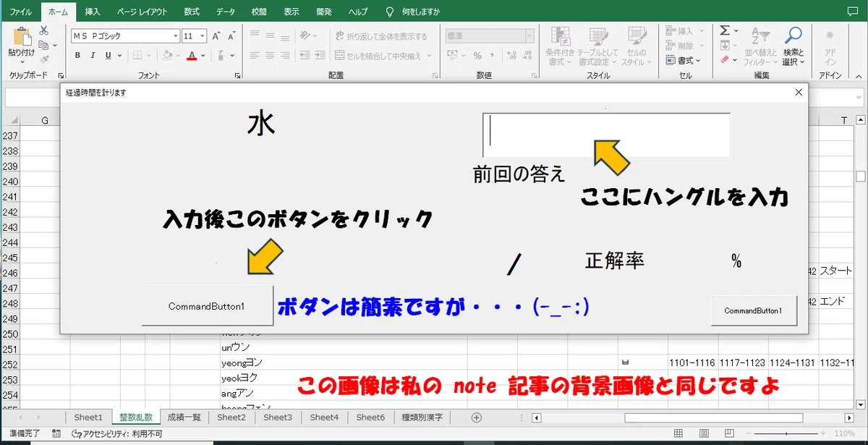This screenshot has width=868, height=445.
Task: Open the MS Pゴシック font name dropdown
Action: [176, 35]
